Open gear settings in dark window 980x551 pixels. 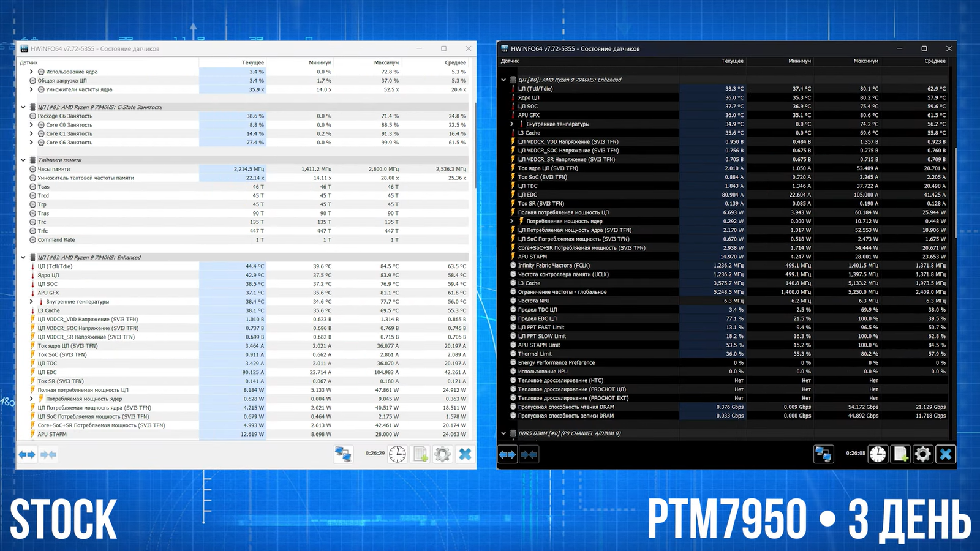click(923, 454)
